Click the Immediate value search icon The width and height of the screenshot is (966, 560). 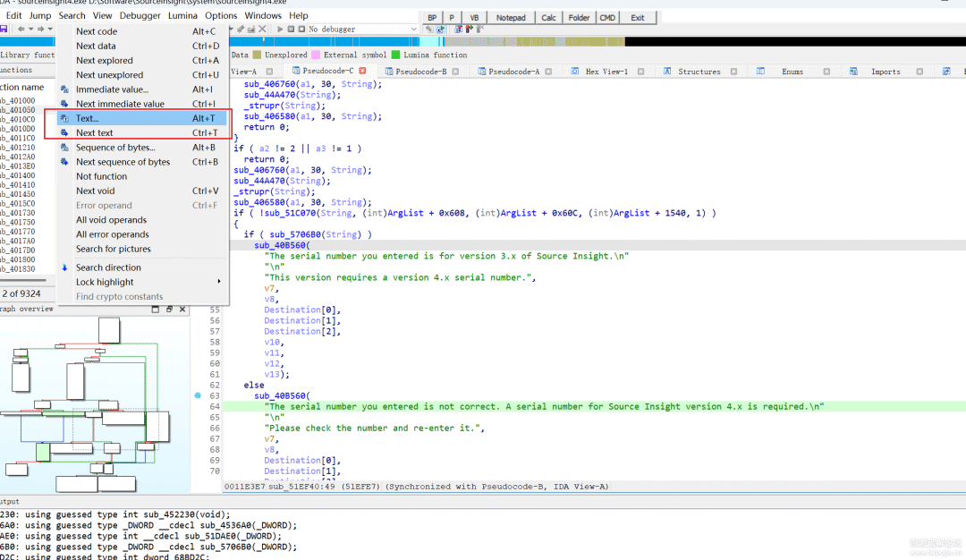pyautogui.click(x=64, y=89)
